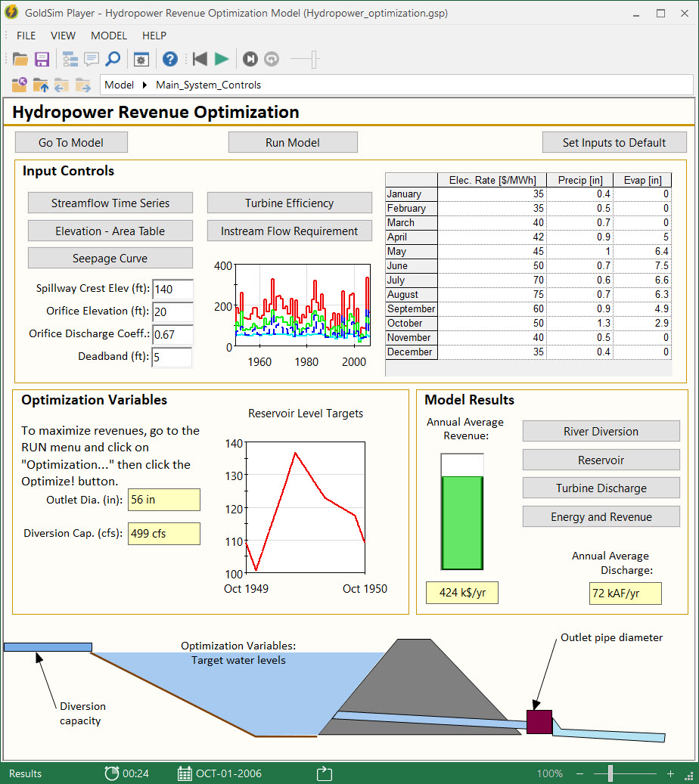
Task: Open Reservoir results
Action: click(601, 460)
